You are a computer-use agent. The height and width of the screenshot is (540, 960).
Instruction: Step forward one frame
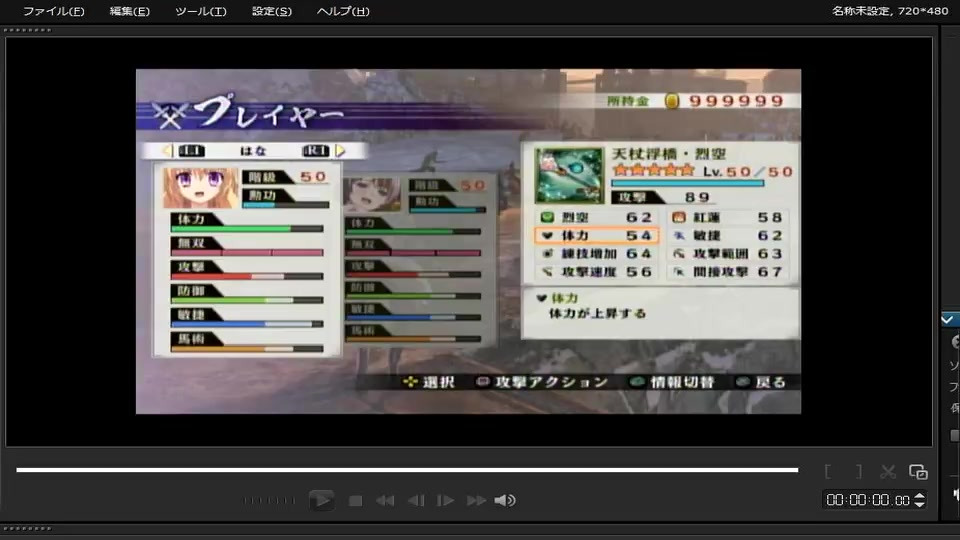(x=445, y=501)
